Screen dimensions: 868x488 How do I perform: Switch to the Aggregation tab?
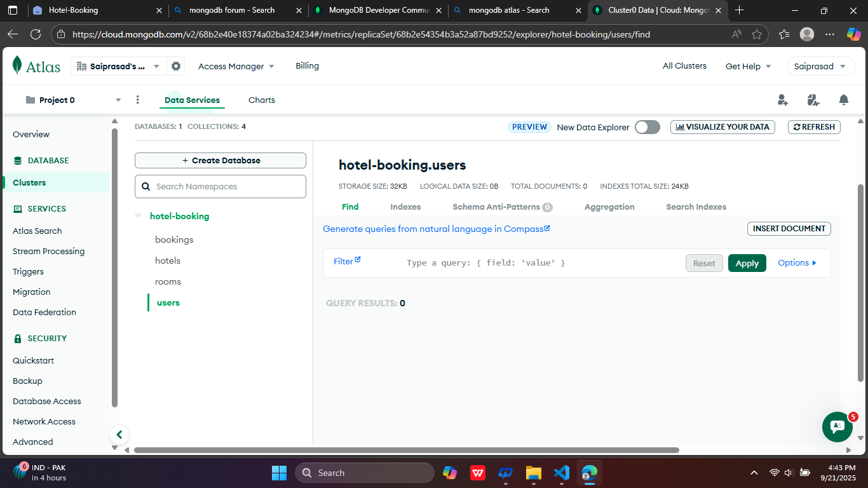pyautogui.click(x=609, y=207)
